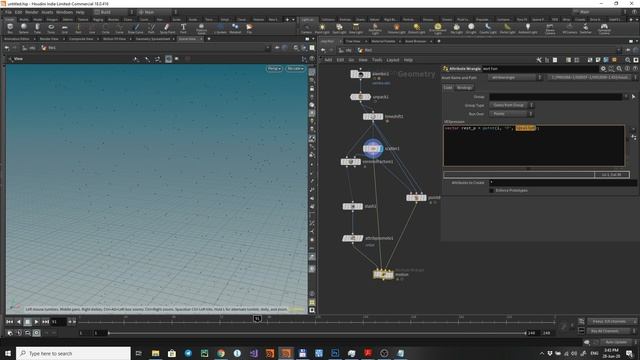Switch to the Geometry Spreadsheet tab
Viewport: 640px width, 360px height.
click(x=153, y=39)
